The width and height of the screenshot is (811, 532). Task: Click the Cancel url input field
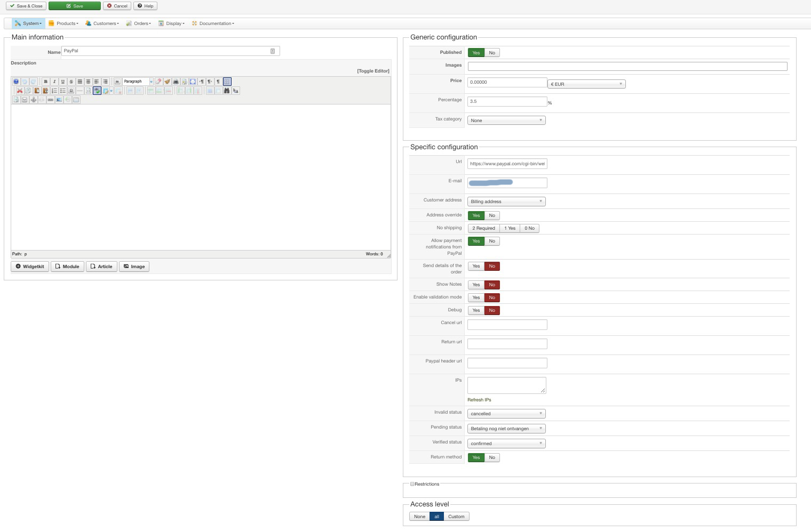point(507,325)
